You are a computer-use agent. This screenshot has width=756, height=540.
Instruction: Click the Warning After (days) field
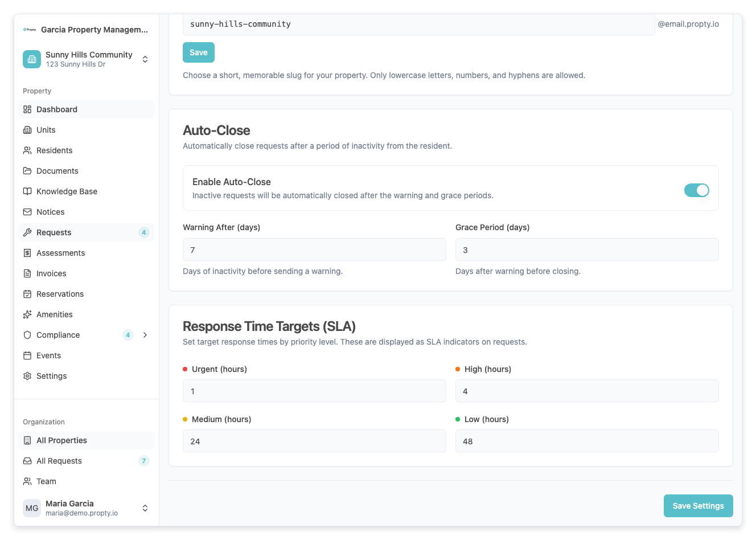(x=314, y=249)
